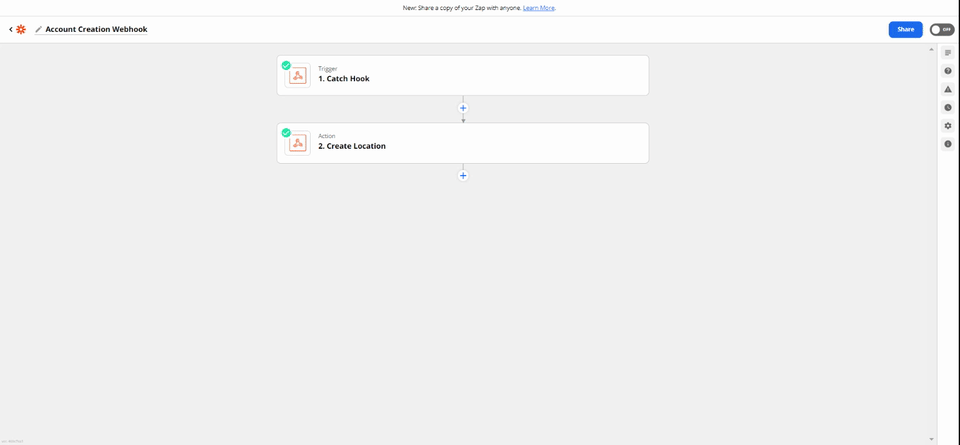
Task: Go back using the left chevron arrow
Action: (11, 29)
